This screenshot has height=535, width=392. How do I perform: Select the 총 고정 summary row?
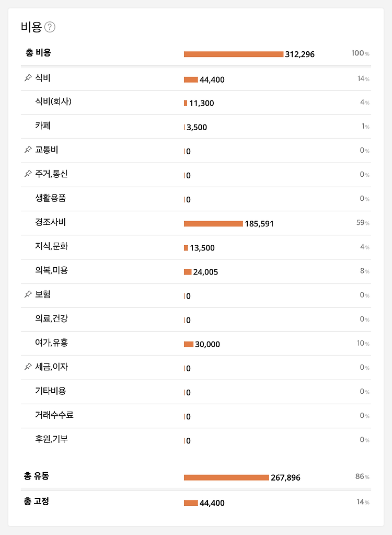click(x=196, y=502)
